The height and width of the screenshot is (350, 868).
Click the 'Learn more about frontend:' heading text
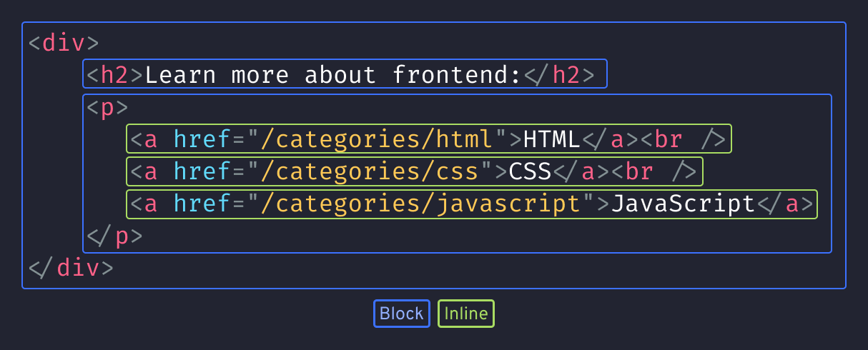[334, 74]
